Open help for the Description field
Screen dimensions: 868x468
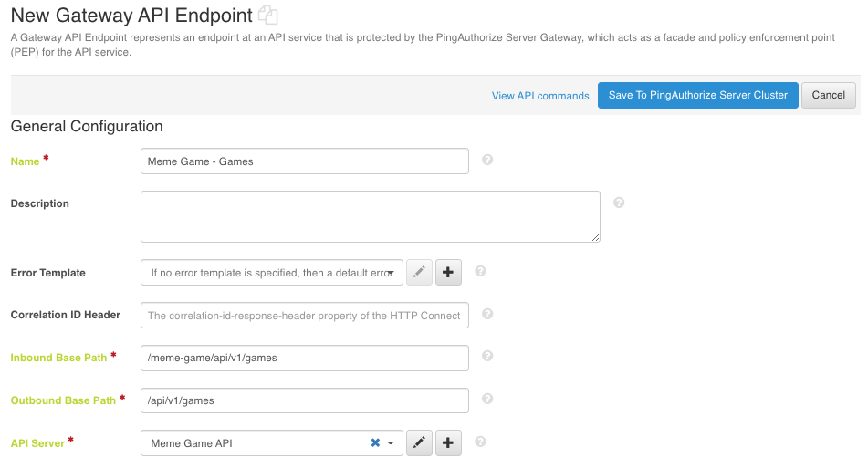tap(619, 203)
